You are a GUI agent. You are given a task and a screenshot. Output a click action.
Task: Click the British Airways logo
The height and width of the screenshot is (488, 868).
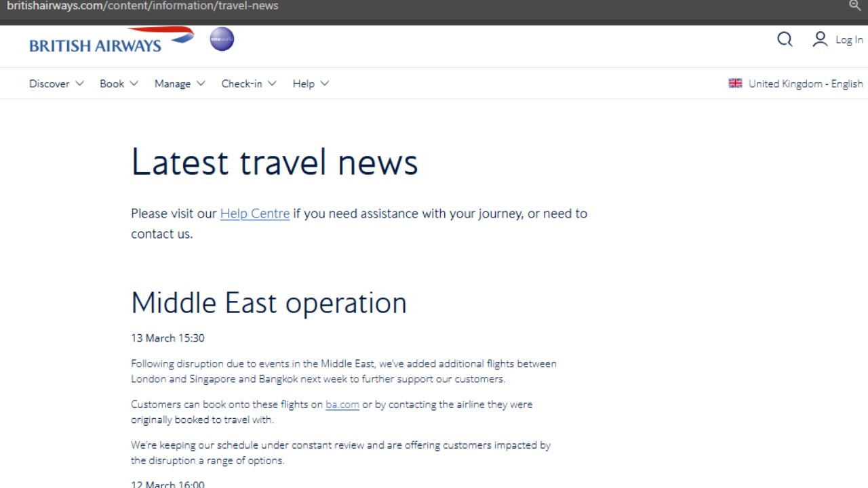(111, 41)
